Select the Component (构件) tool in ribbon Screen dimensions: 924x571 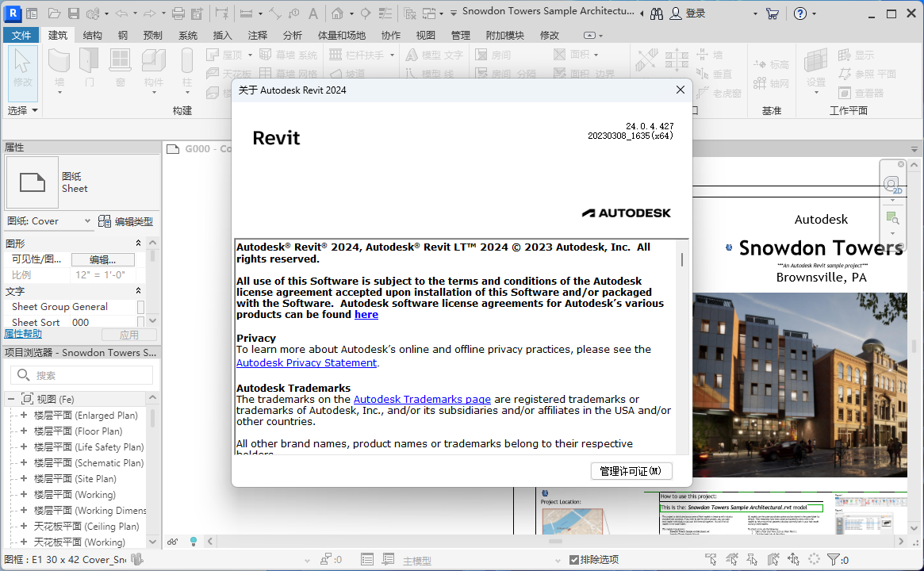[154, 70]
